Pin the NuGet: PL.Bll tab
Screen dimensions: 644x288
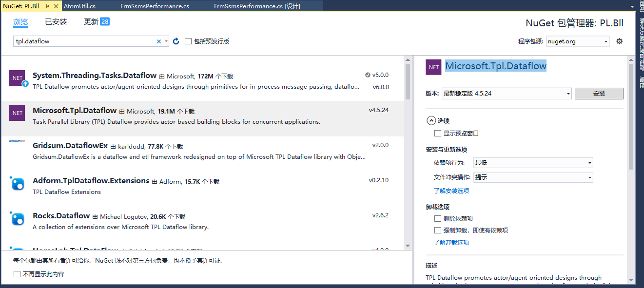[47, 6]
